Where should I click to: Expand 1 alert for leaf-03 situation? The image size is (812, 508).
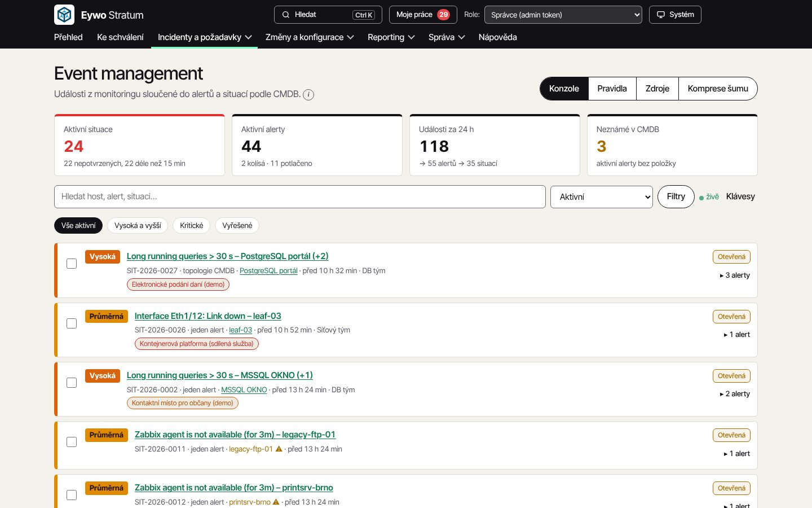point(736,335)
